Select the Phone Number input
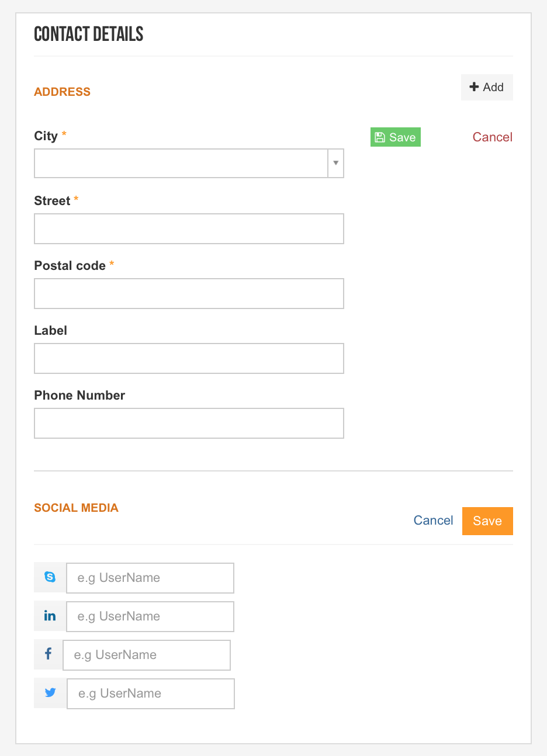 pos(189,423)
